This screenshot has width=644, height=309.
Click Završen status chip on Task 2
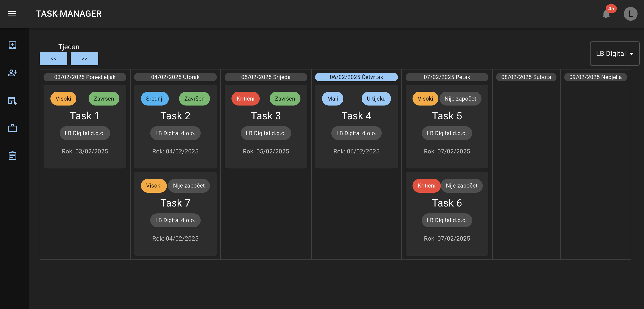[194, 99]
